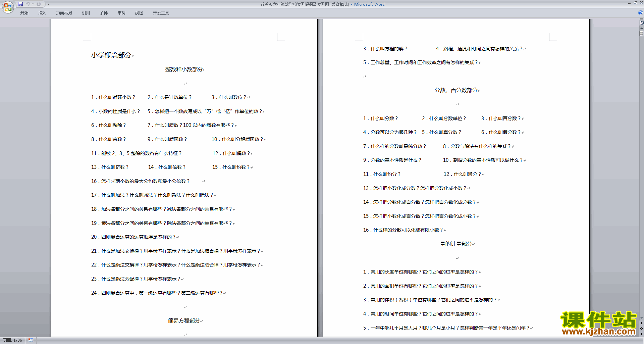Click the text 1．什么叫循环小数？
The width and height of the screenshot is (644, 344).
coord(113,97)
